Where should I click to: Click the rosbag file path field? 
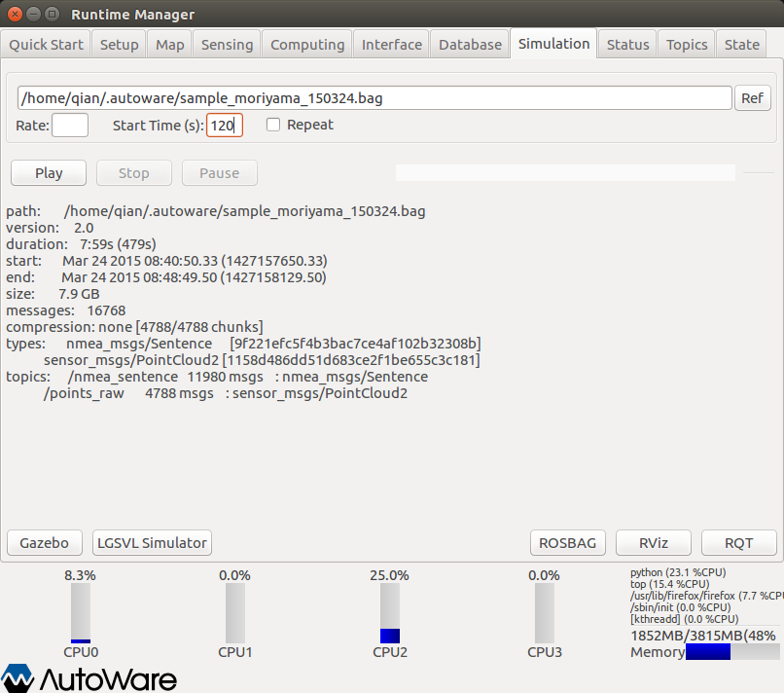374,97
